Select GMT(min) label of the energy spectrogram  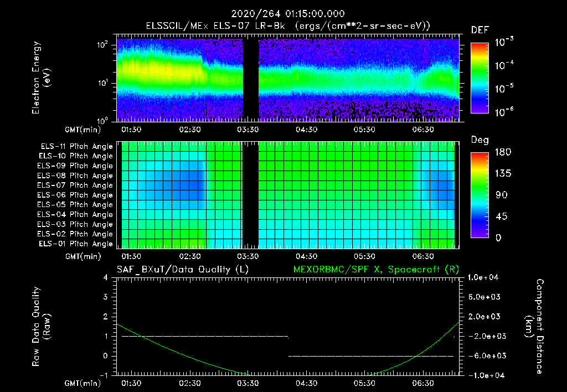83,130
